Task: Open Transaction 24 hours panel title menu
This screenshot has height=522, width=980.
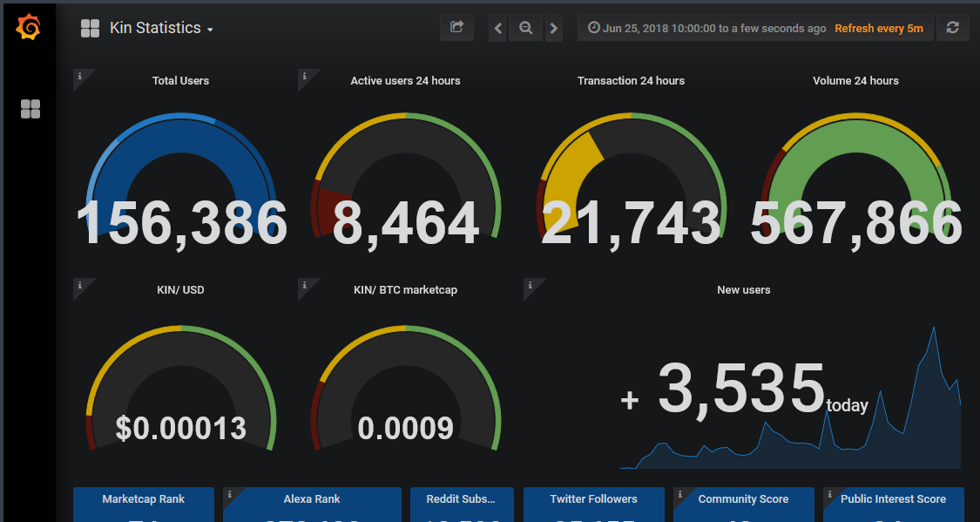Action: coord(631,81)
